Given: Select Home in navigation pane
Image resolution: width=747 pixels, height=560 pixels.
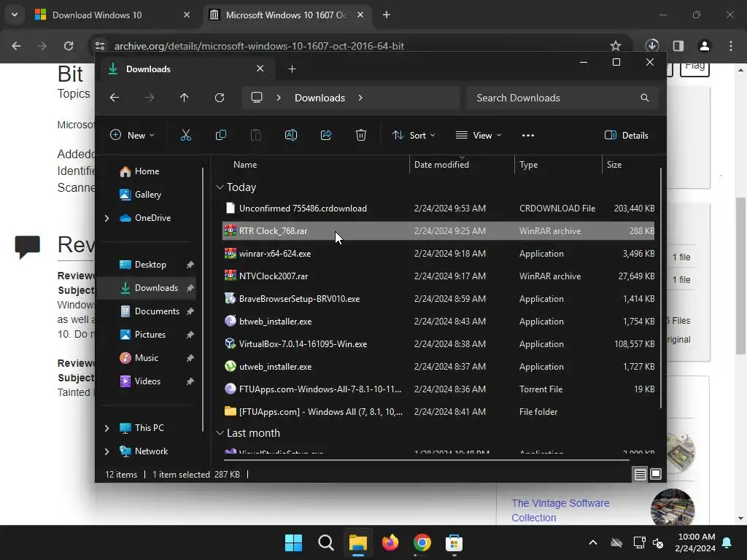Looking at the screenshot, I should 147,171.
